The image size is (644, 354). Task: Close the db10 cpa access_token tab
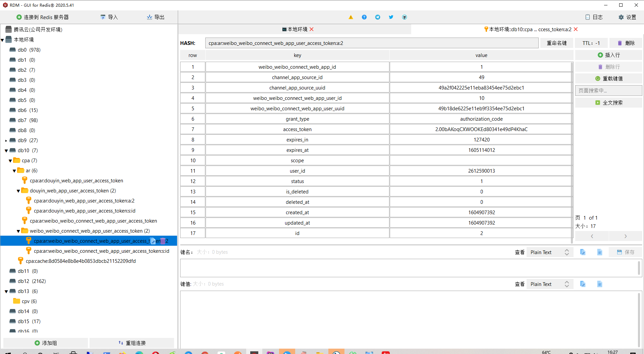(576, 29)
